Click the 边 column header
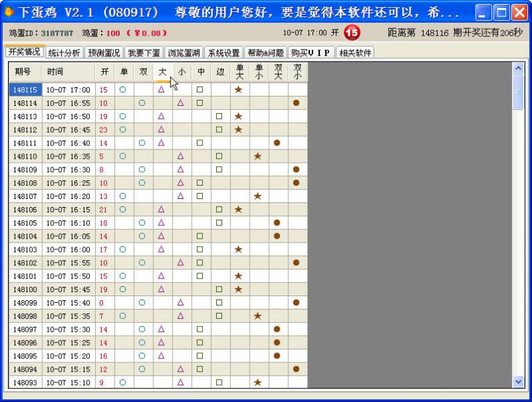This screenshot has height=402, width=532. (x=221, y=72)
